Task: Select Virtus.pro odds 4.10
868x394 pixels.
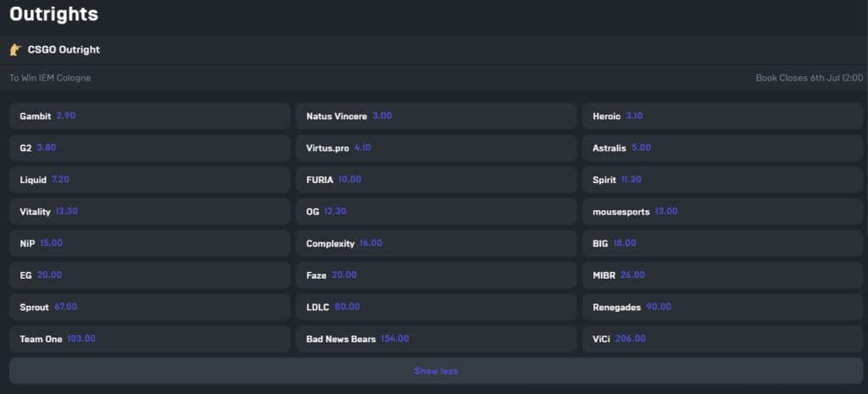Action: [436, 147]
